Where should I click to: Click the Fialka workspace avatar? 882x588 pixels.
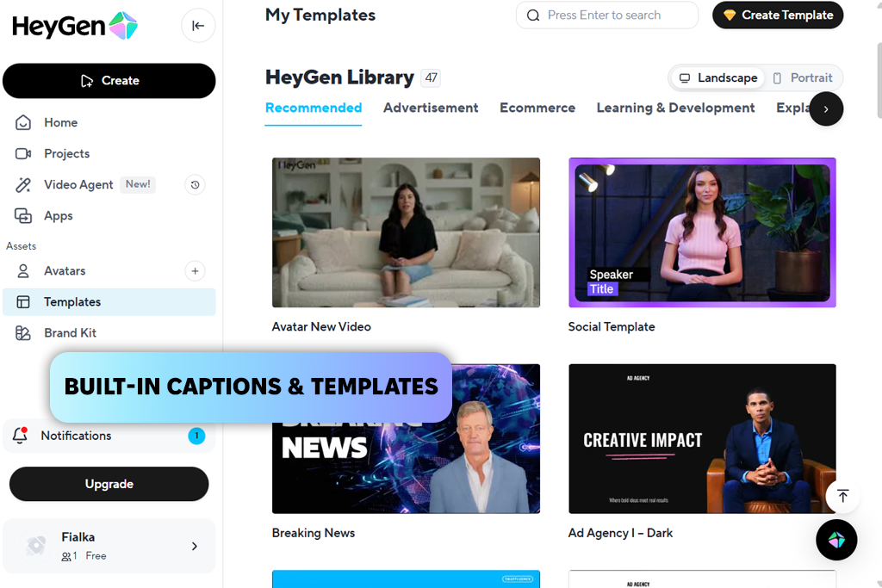tap(36, 545)
